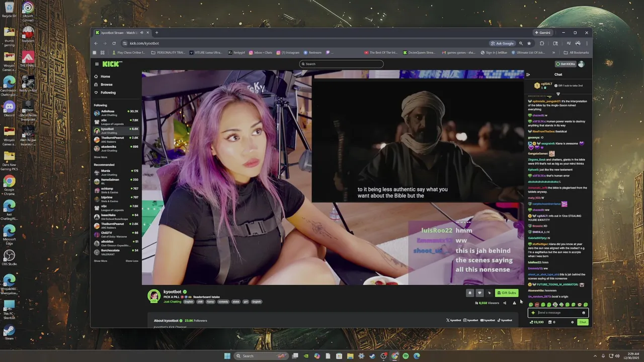Collapse the chat panel with arrow icon
Viewport: 644px width, 362px height.
528,74
